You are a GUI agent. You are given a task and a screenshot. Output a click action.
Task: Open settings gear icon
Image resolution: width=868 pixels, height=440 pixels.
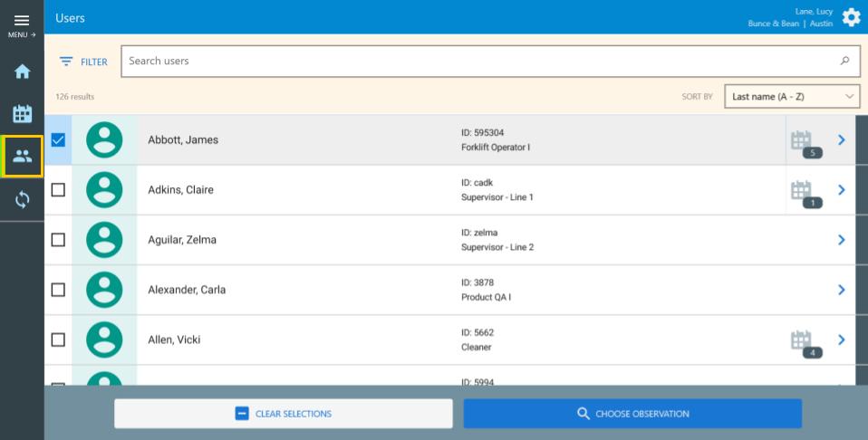851,18
